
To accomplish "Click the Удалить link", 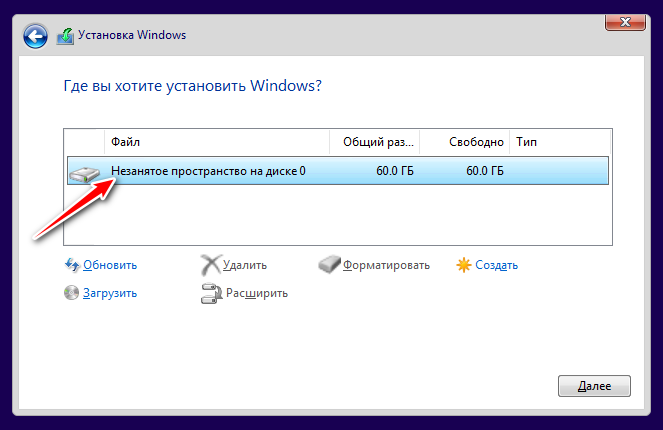I will 246,265.
